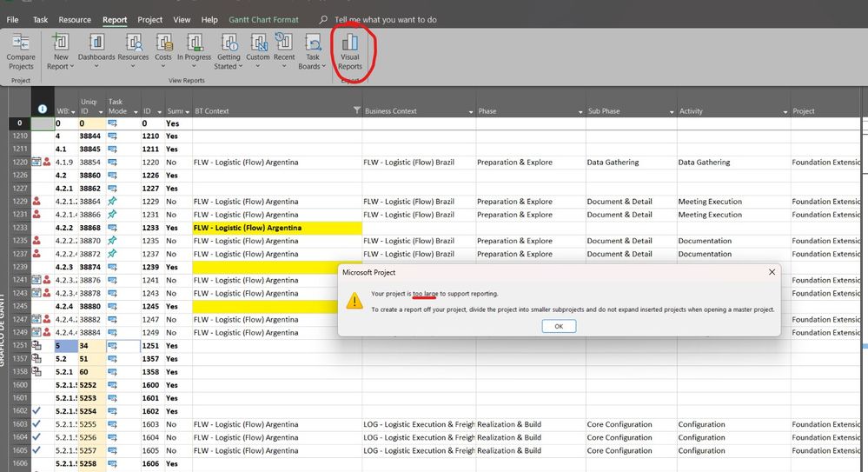Open the Unique ID column dropdown
This screenshot has width=868, height=472.
pyautogui.click(x=101, y=111)
